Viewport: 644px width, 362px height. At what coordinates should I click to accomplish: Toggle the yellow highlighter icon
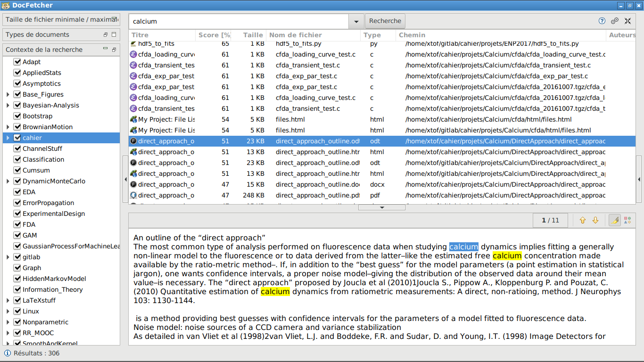coord(614,220)
